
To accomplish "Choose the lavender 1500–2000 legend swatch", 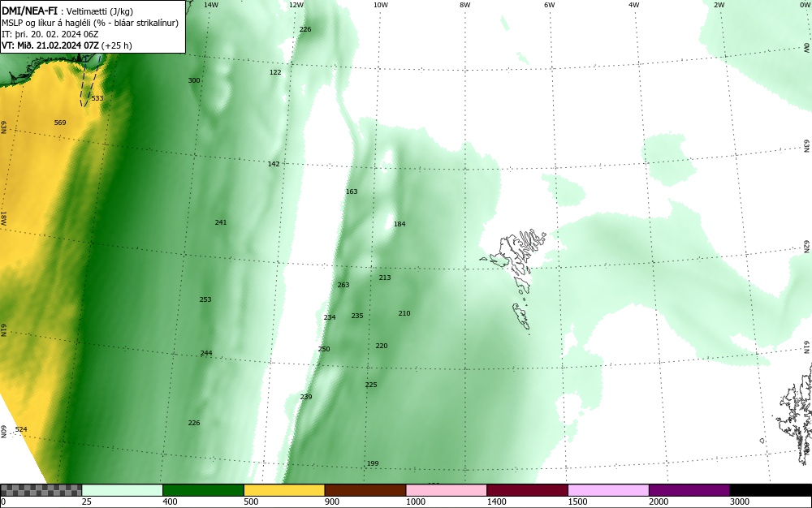I will [x=608, y=490].
